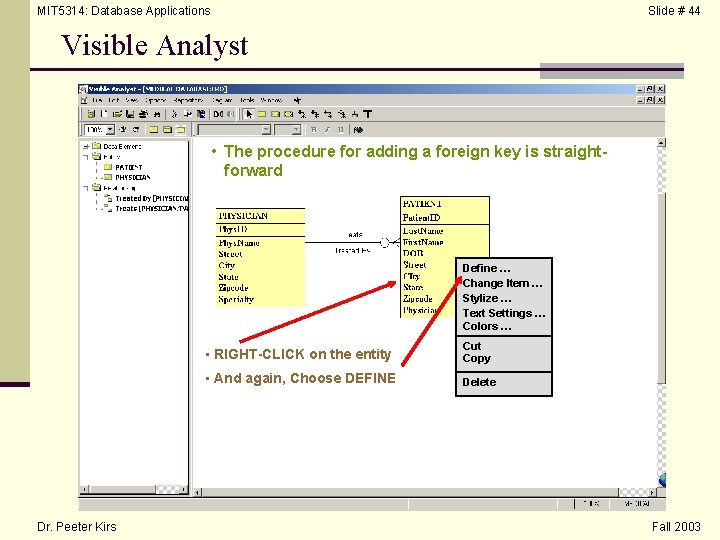Image resolution: width=720 pixels, height=540 pixels.
Task: Click the vertical scrollbar up arrow
Action: 661,143
